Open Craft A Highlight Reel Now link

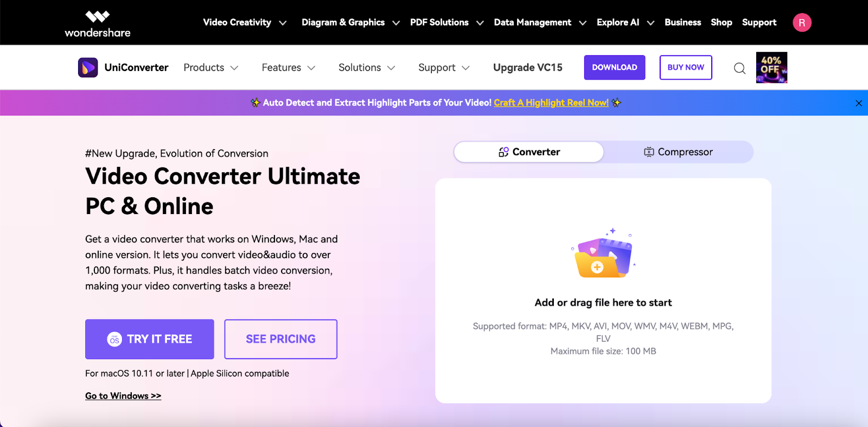pyautogui.click(x=551, y=103)
